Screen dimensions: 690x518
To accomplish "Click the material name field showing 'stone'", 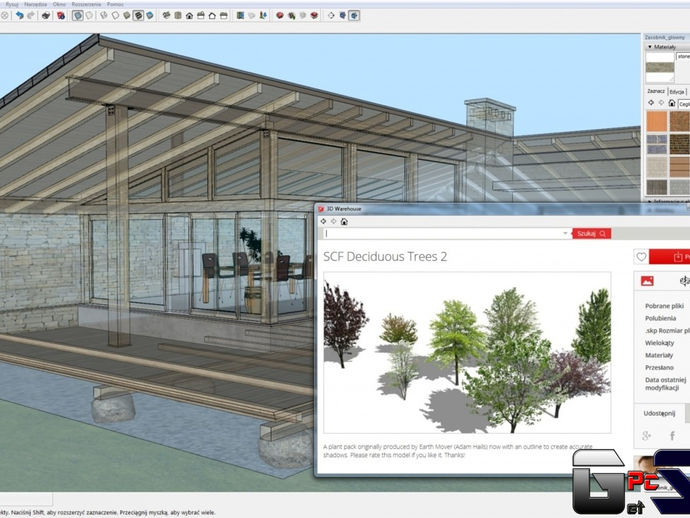I will click(683, 56).
